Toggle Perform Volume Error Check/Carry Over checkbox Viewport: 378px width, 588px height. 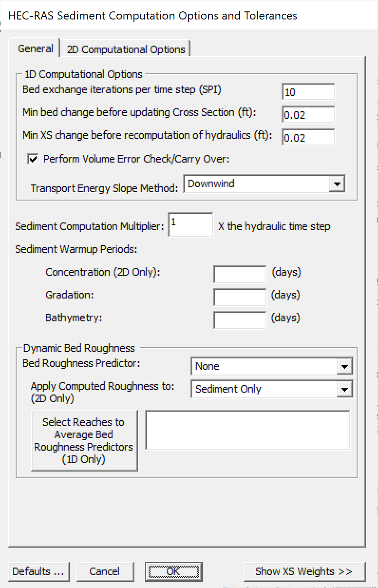pos(33,159)
